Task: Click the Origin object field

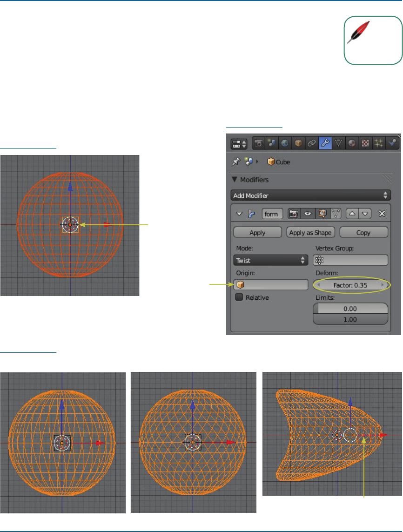Action: pyautogui.click(x=271, y=285)
